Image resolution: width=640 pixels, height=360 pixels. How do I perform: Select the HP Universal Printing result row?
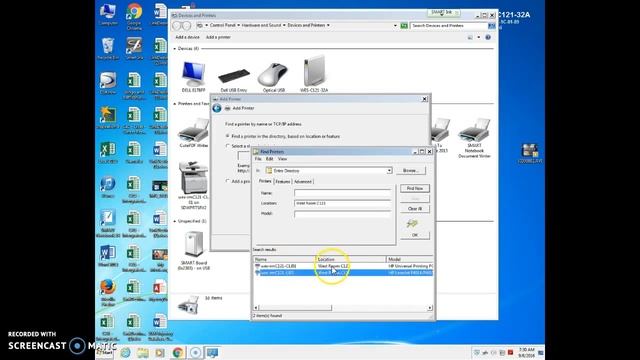point(343,266)
